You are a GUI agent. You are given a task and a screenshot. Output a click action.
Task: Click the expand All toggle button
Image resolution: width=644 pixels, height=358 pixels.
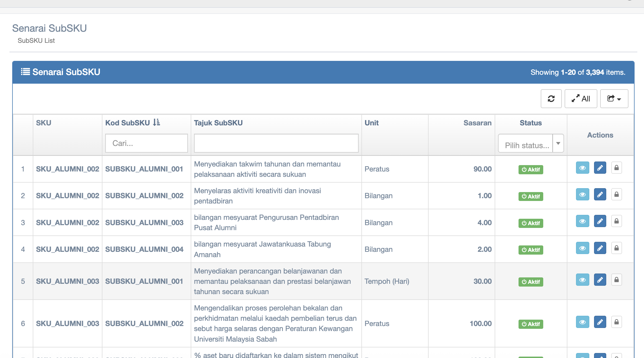click(x=581, y=99)
